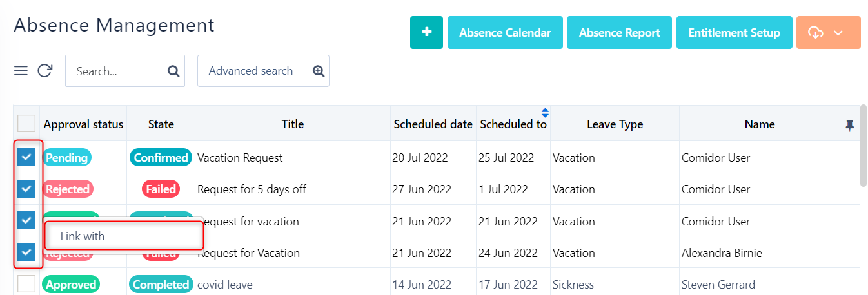Expand the orange export dropdown arrow
The width and height of the screenshot is (868, 295).
pos(838,33)
